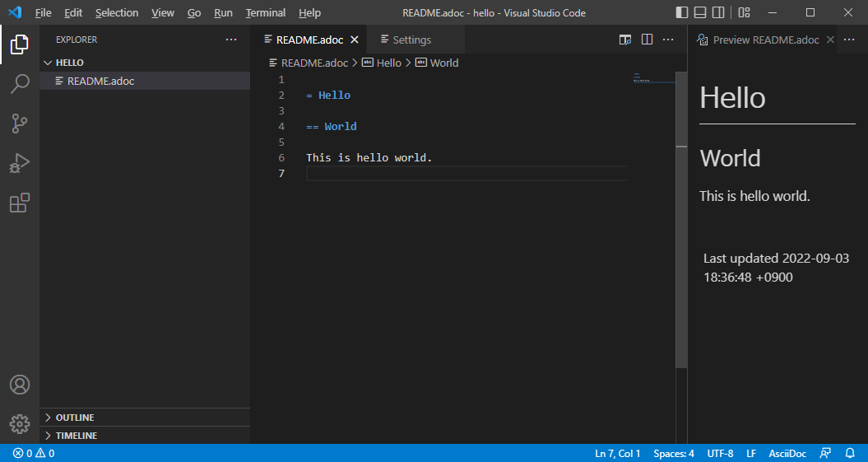Click the '== World' line in editor
This screenshot has height=462, width=868.
pos(332,126)
